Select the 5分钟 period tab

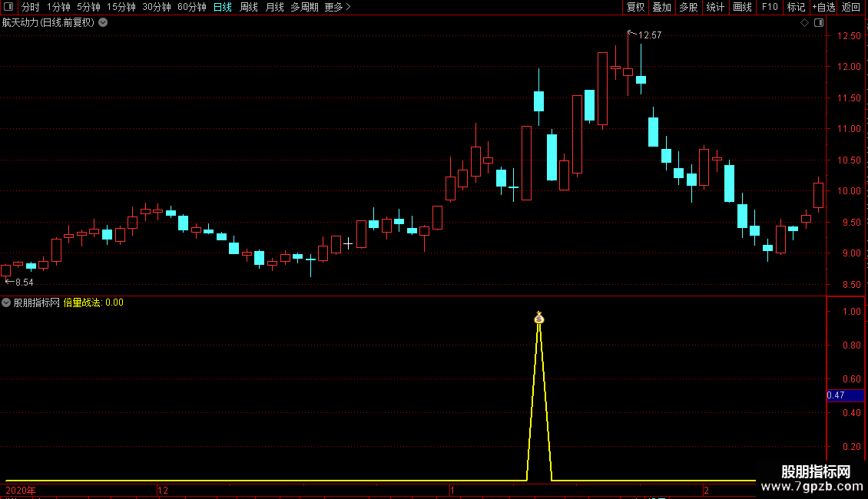88,7
